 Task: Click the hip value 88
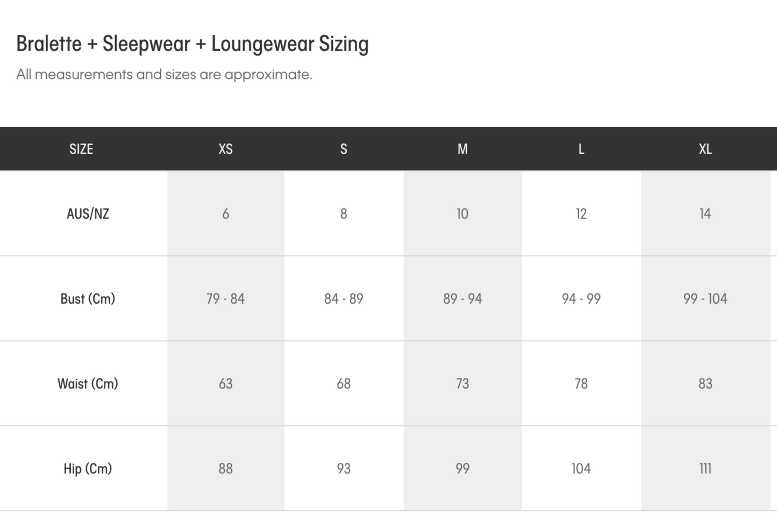click(225, 469)
